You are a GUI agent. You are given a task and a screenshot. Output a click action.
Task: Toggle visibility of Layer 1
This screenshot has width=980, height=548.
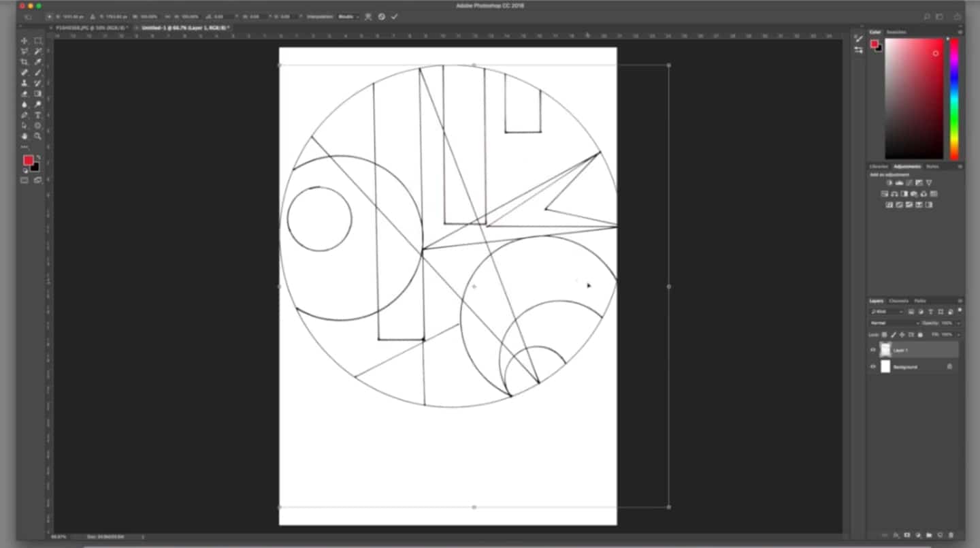click(x=873, y=349)
